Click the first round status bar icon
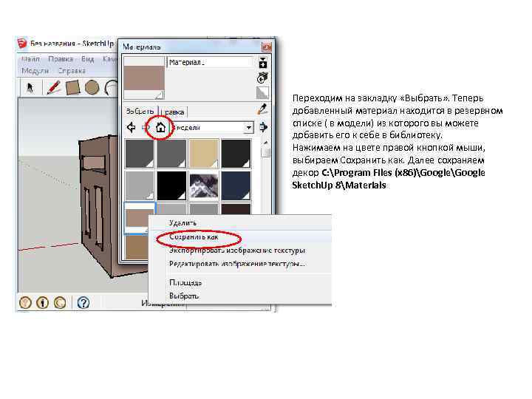Viewport: 532px width, 399px height. (25, 302)
